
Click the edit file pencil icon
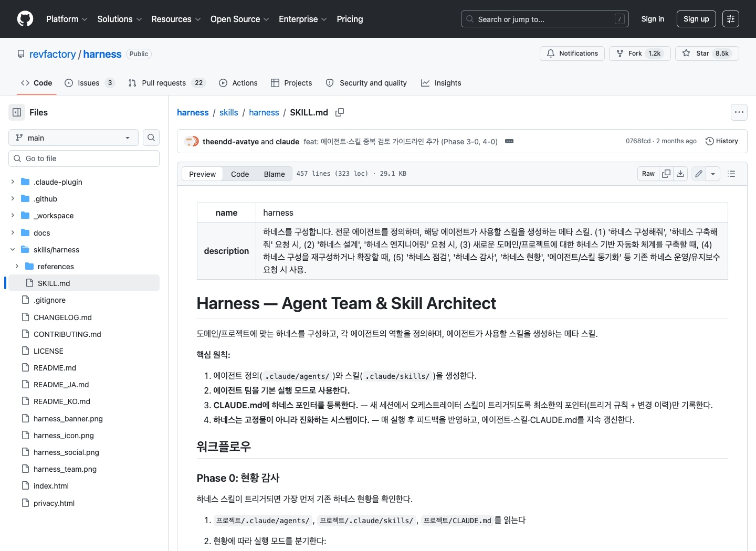(699, 174)
